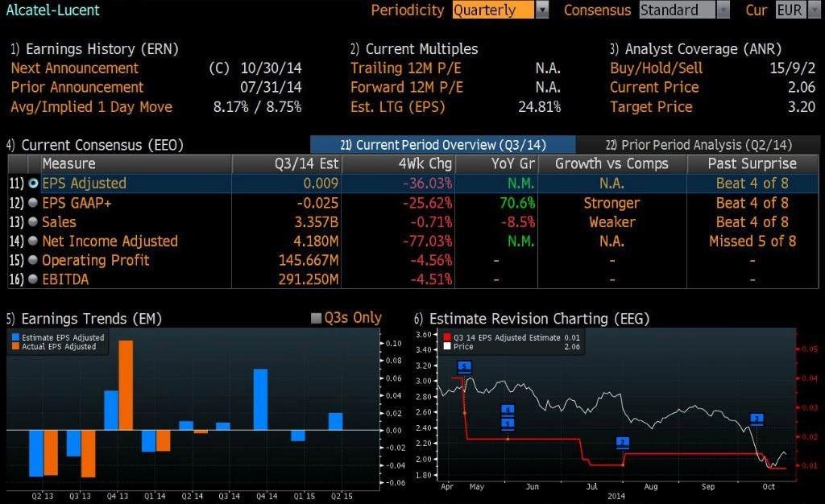Select the Net Income Adjusted radio button
The image size is (825, 504).
[33, 242]
